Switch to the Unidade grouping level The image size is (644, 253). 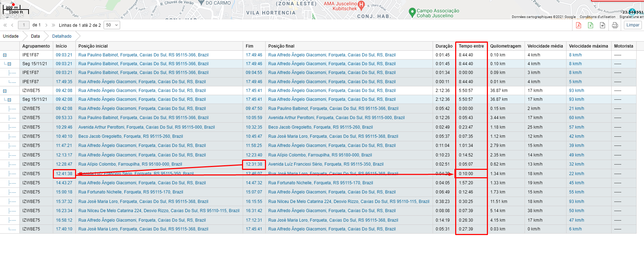[11, 36]
